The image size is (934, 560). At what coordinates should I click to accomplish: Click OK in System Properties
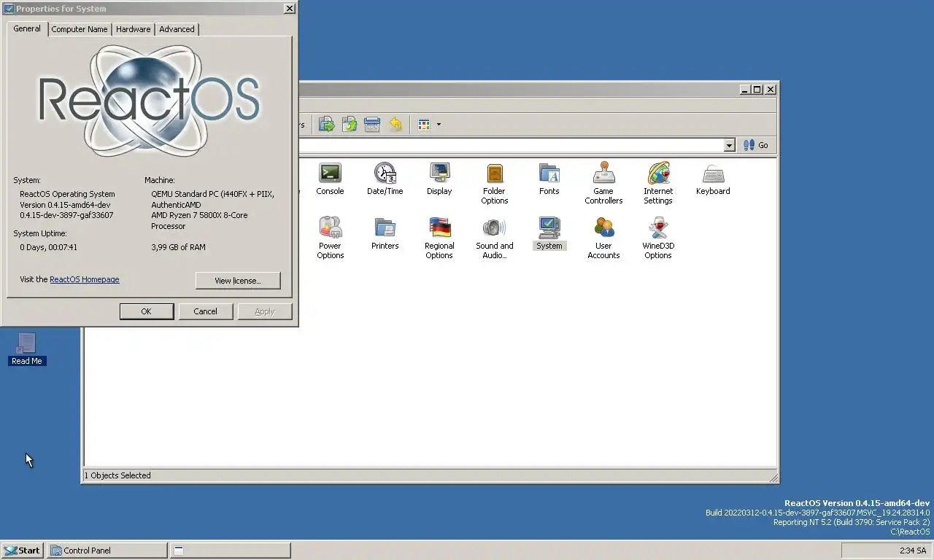click(x=146, y=311)
